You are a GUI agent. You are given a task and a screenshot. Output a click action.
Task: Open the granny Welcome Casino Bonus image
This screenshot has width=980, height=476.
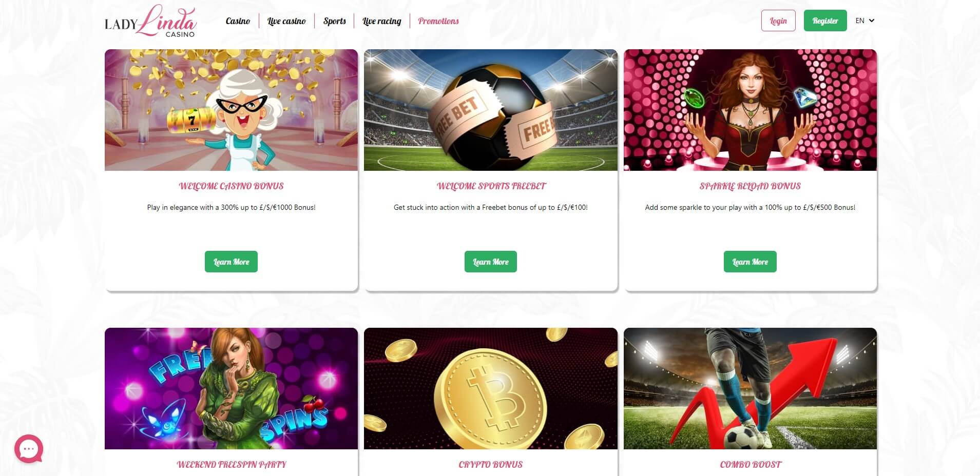[231, 110]
